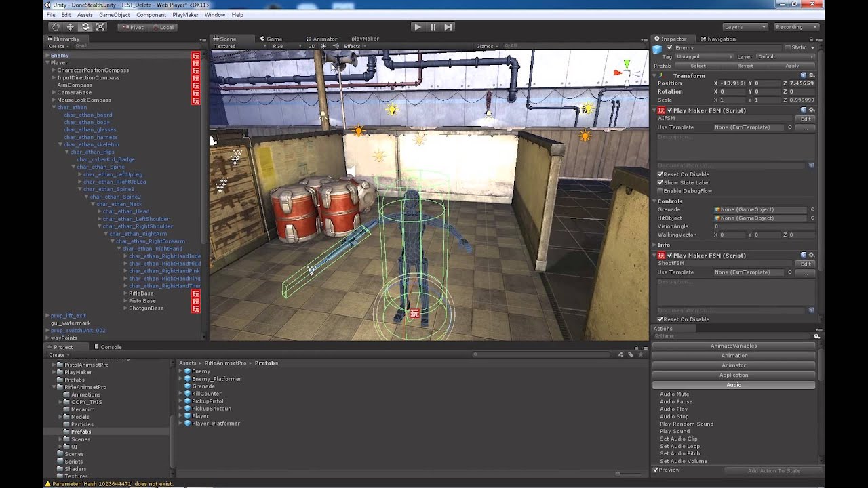
Task: Click the Inspector lock icon
Action: click(811, 39)
